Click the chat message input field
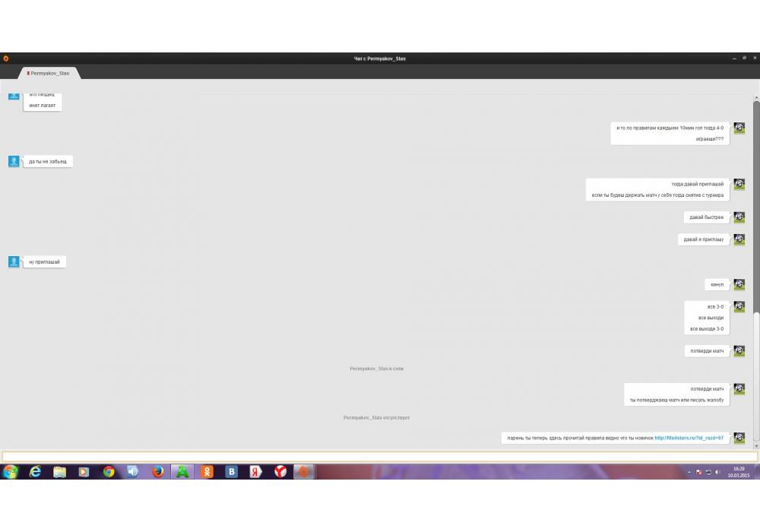 379,457
